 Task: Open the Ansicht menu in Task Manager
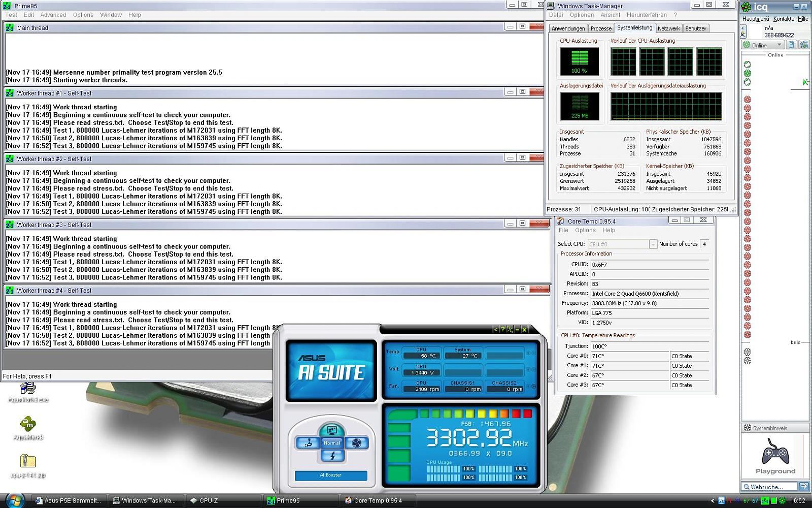tap(611, 15)
